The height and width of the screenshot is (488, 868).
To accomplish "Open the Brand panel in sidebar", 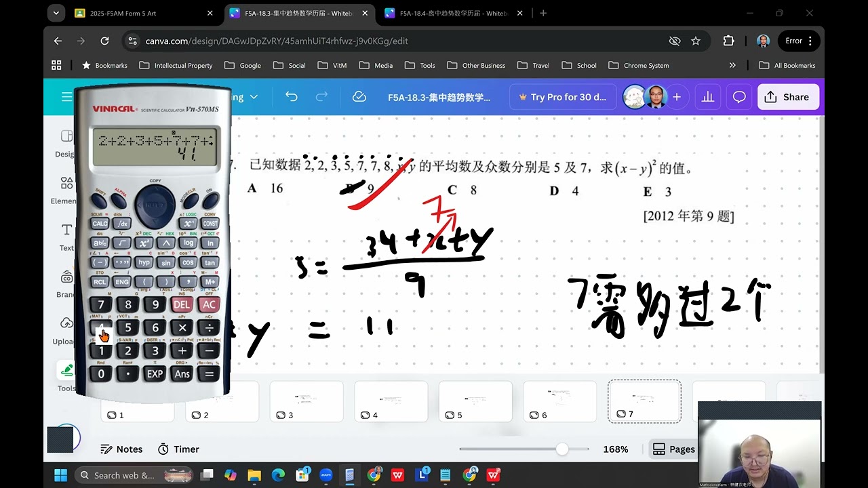I will (x=66, y=284).
